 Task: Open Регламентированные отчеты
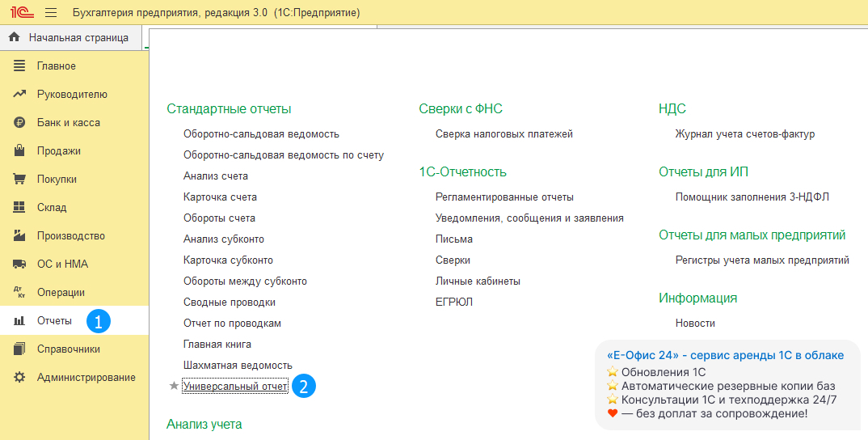tap(504, 197)
